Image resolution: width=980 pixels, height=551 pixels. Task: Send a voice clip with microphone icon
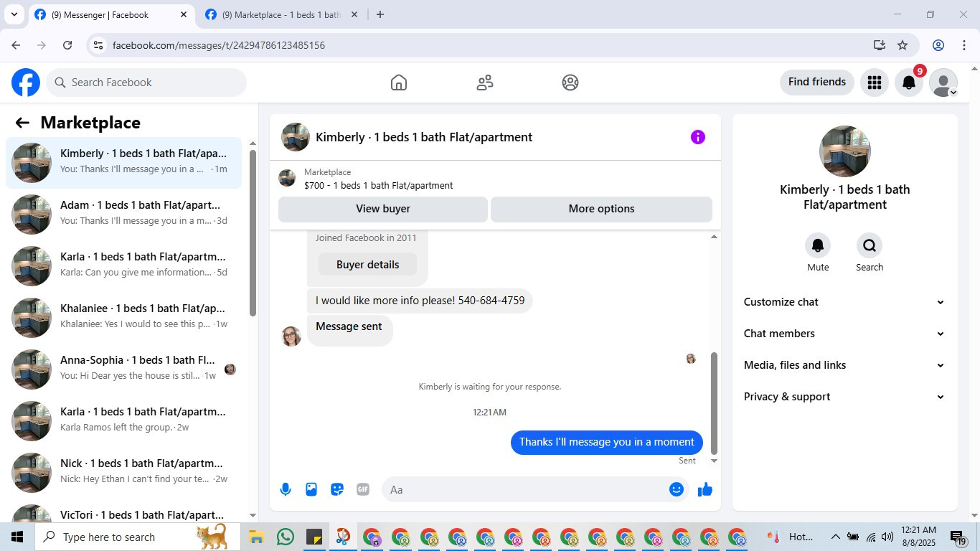pyautogui.click(x=286, y=489)
